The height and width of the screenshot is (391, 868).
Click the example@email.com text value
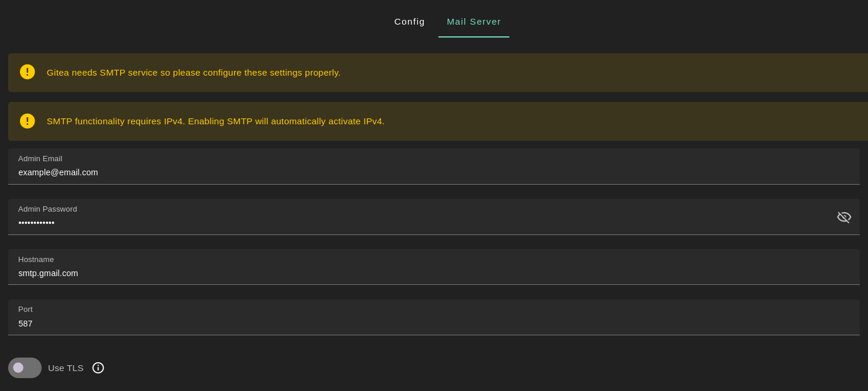point(58,172)
